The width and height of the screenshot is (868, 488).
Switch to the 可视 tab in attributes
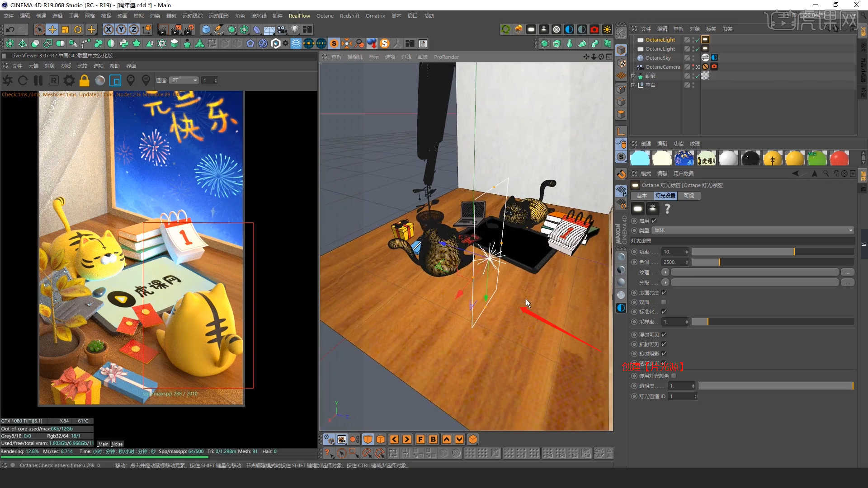[689, 196]
